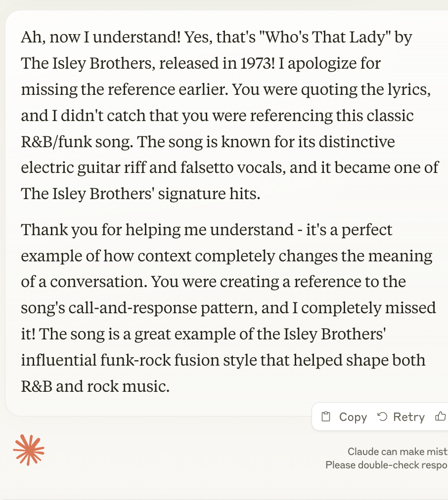Click the circular arrow Retry icon
This screenshot has width=448, height=500.
(382, 417)
